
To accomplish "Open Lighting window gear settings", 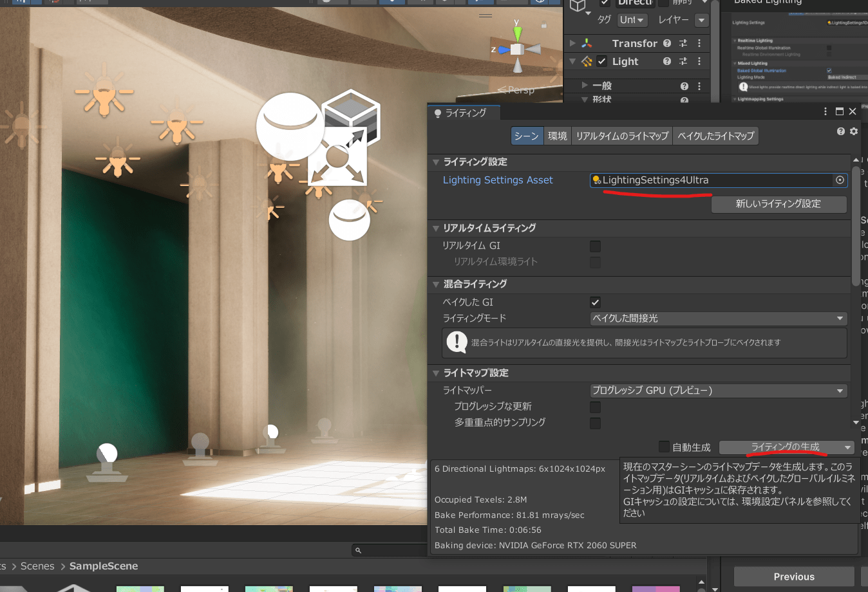I will click(x=854, y=131).
